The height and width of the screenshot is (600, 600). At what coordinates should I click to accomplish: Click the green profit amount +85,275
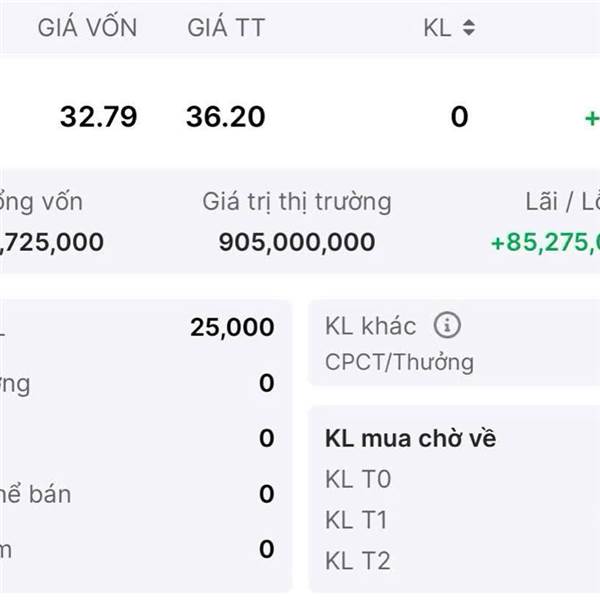pos(545,242)
